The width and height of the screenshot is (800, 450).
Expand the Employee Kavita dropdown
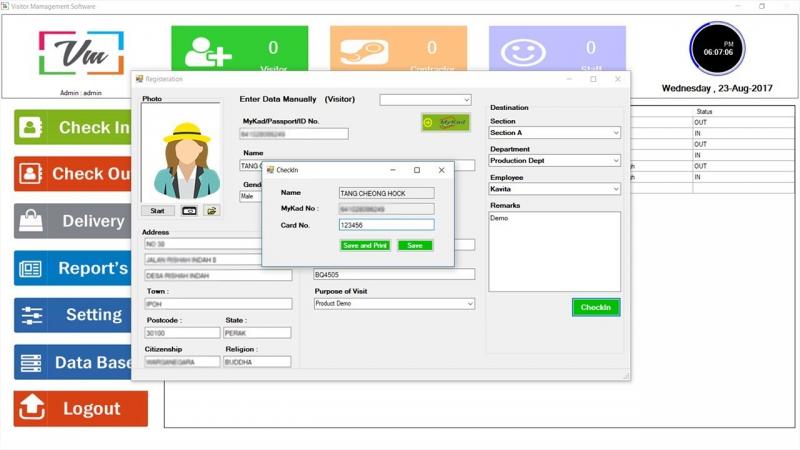[x=554, y=189]
